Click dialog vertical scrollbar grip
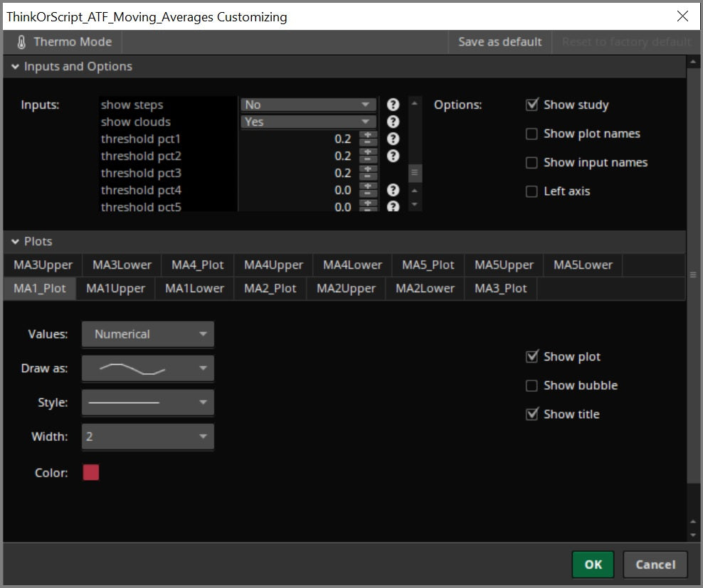 click(x=693, y=274)
